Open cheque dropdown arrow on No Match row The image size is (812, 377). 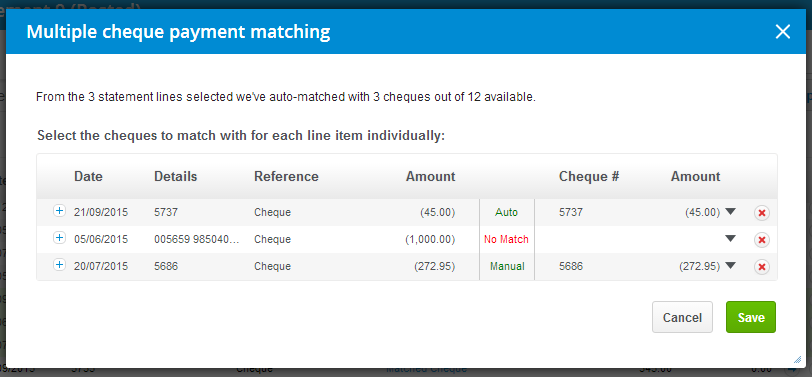(730, 239)
